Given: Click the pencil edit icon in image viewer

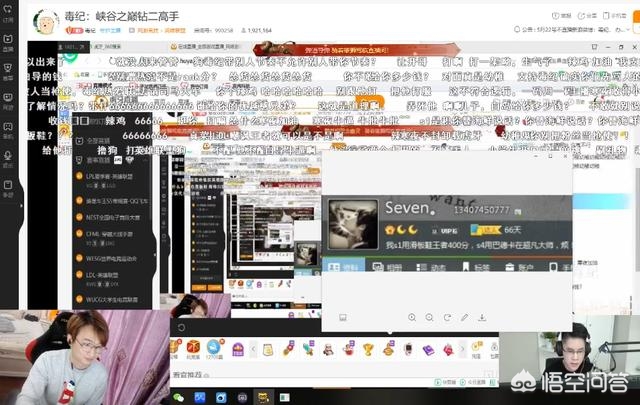Looking at the screenshot, I should pyautogui.click(x=464, y=317).
